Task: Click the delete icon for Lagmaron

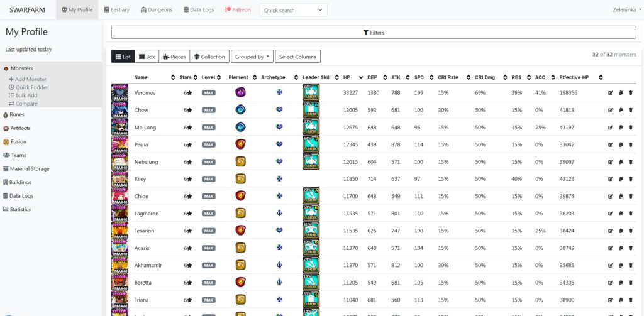Action: [x=630, y=214]
